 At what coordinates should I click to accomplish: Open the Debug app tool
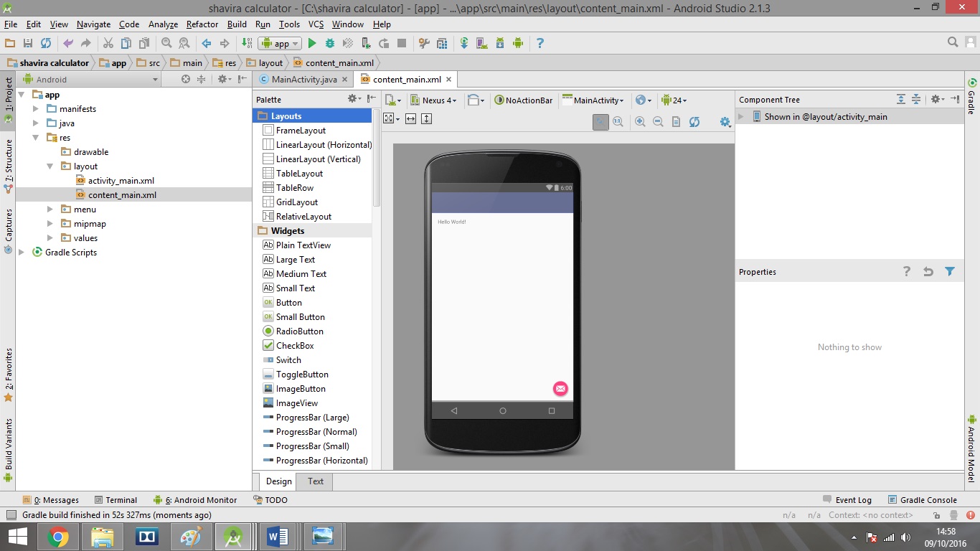point(329,42)
